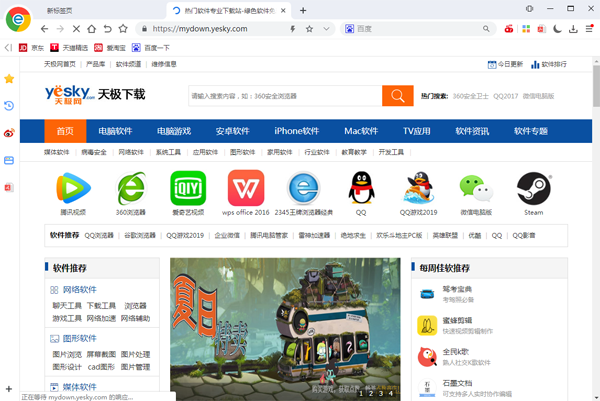
Task: Add a sidebar item with plus button
Action: click(x=9, y=389)
